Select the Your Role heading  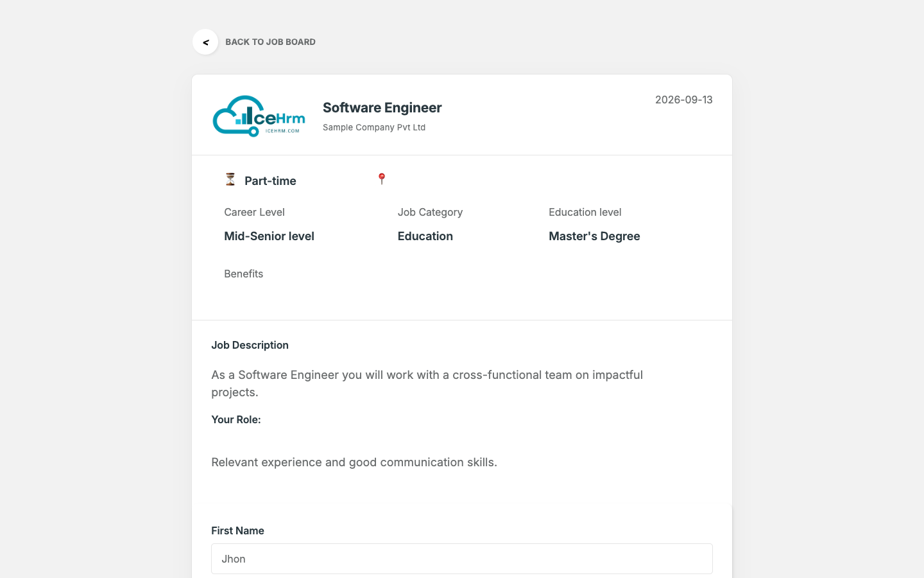coord(236,419)
